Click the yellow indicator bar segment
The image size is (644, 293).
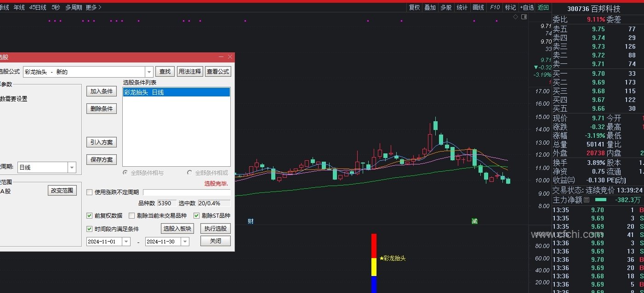coord(374,267)
